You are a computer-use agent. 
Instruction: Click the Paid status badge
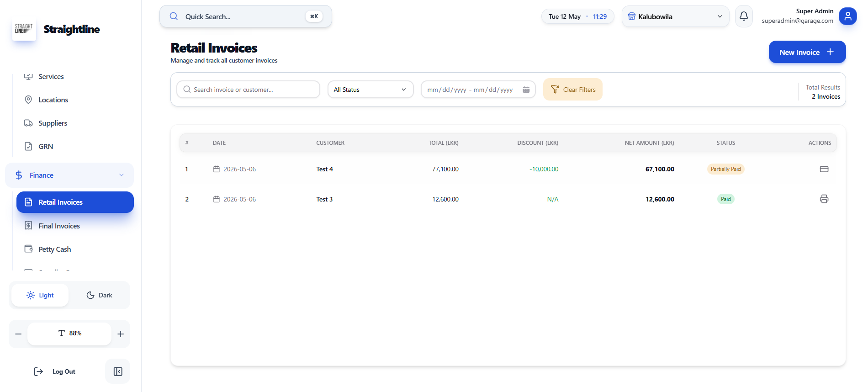pyautogui.click(x=725, y=199)
